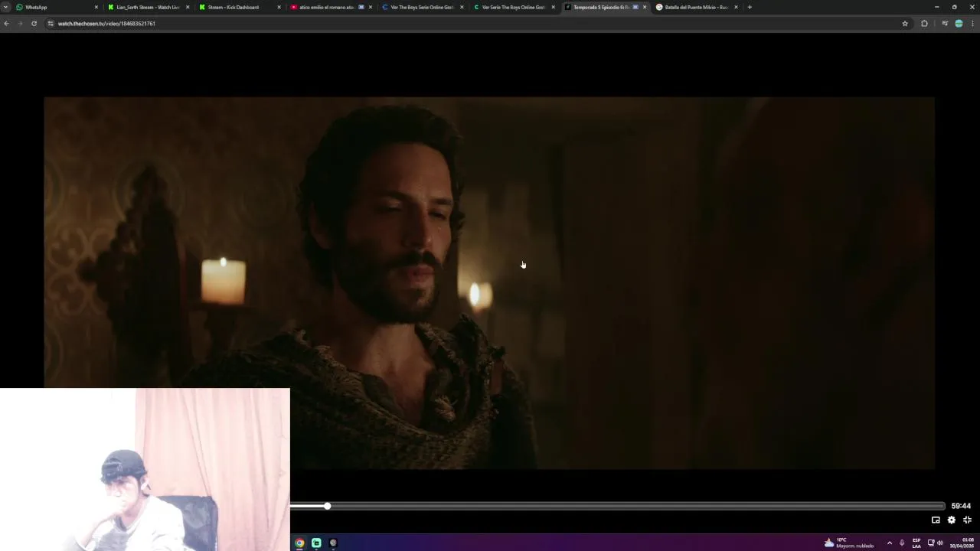Open picture-in-picture mode in video player

click(x=936, y=520)
